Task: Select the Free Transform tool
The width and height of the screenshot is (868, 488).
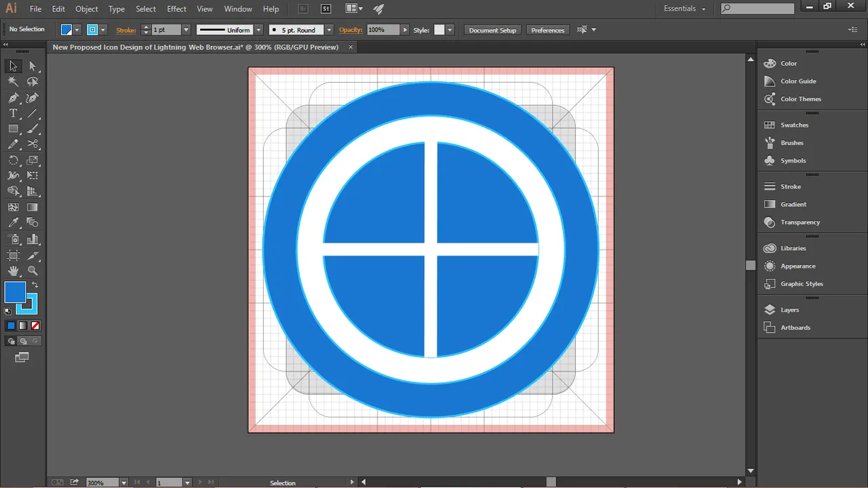Action: 33,176
